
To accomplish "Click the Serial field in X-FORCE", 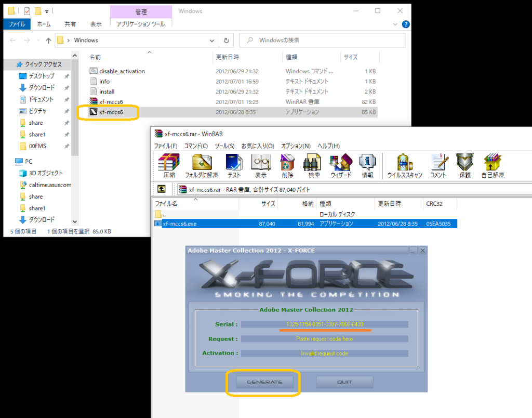I will pos(325,324).
